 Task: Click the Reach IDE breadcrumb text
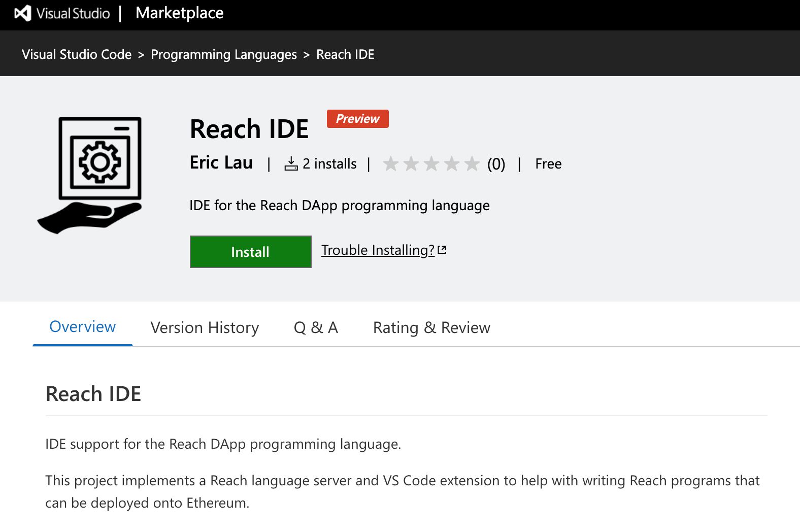(x=345, y=54)
